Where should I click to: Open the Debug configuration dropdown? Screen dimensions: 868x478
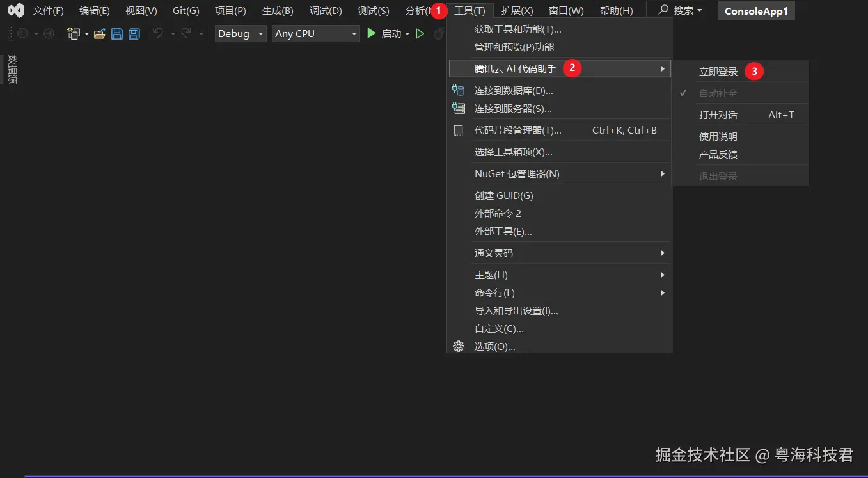click(241, 33)
